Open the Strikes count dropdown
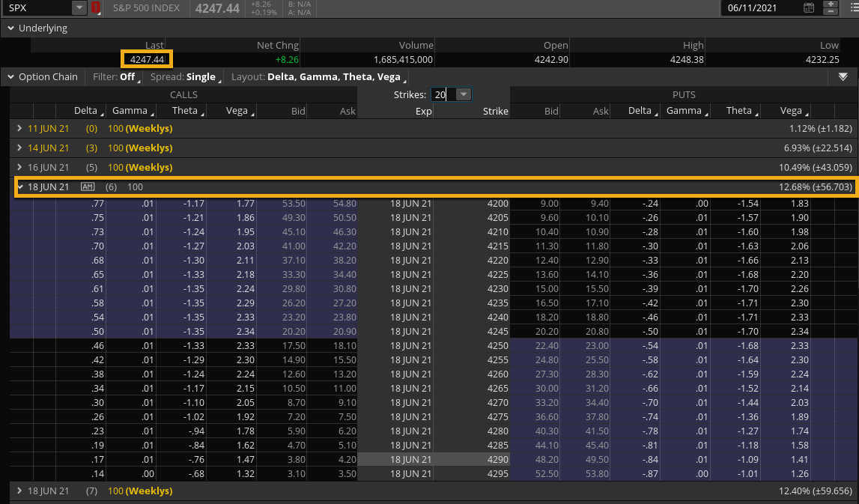Viewport: 859px width, 504px height. click(464, 94)
